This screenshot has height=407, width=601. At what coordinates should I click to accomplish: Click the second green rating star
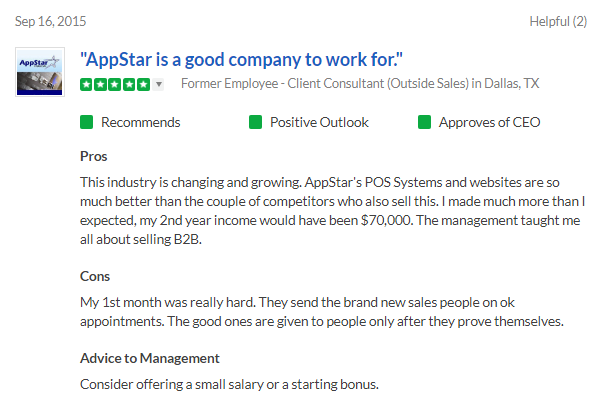[x=101, y=84]
